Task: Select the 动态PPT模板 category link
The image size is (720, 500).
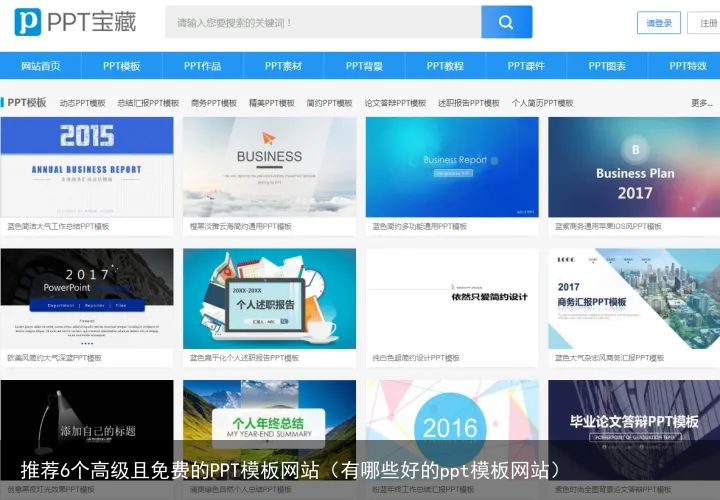Action: [x=83, y=103]
